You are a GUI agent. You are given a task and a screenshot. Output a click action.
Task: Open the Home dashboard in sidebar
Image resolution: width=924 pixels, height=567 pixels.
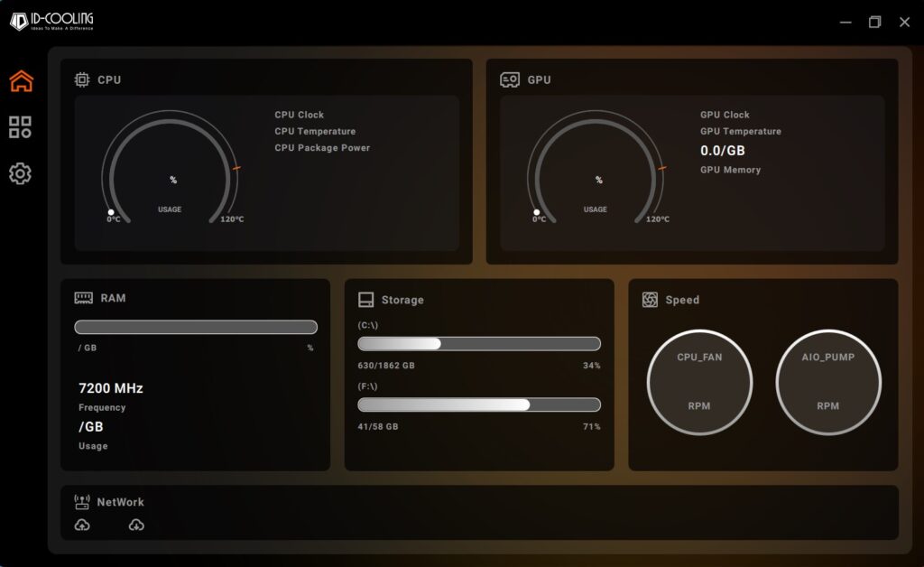[22, 80]
